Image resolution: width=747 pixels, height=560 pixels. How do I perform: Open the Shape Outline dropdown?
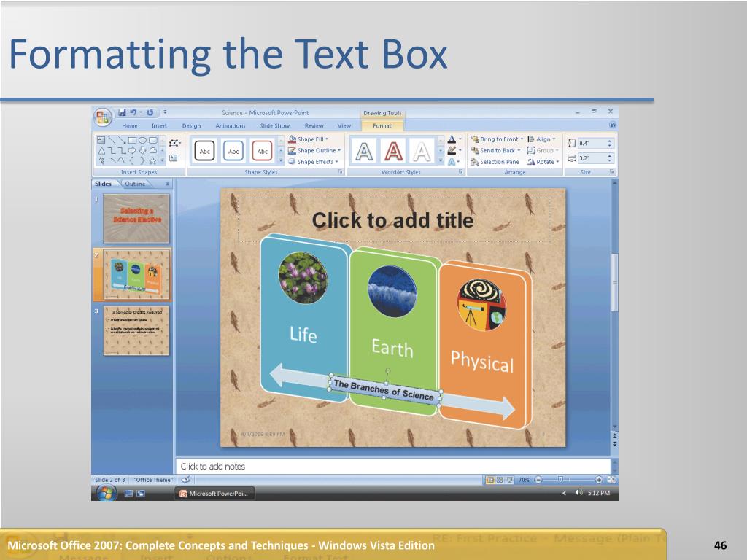(314, 150)
